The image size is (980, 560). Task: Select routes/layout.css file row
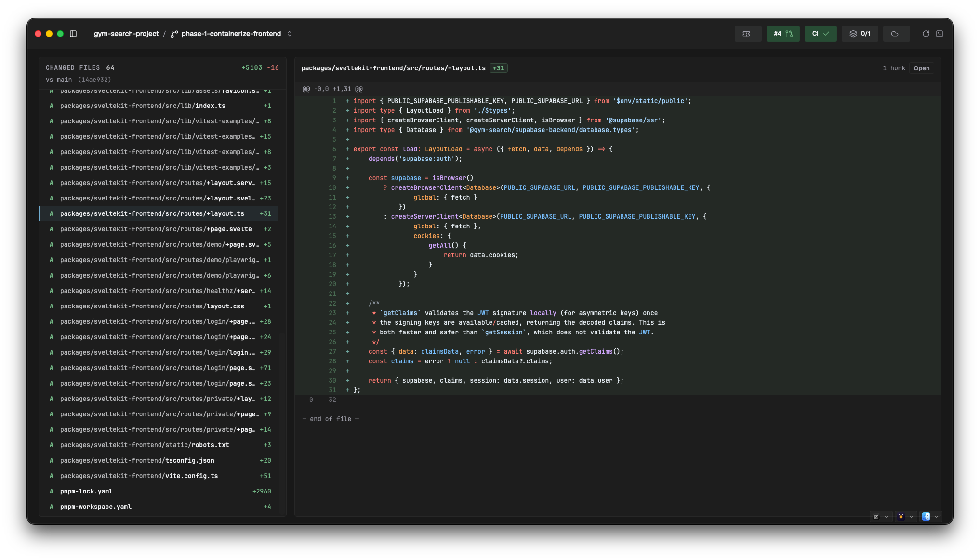click(x=159, y=306)
